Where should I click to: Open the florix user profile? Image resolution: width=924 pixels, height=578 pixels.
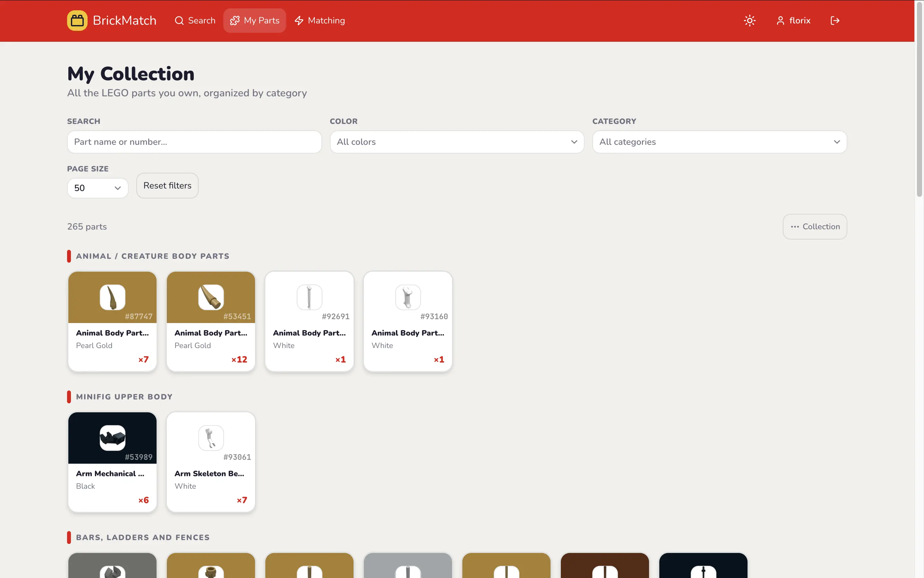(793, 21)
